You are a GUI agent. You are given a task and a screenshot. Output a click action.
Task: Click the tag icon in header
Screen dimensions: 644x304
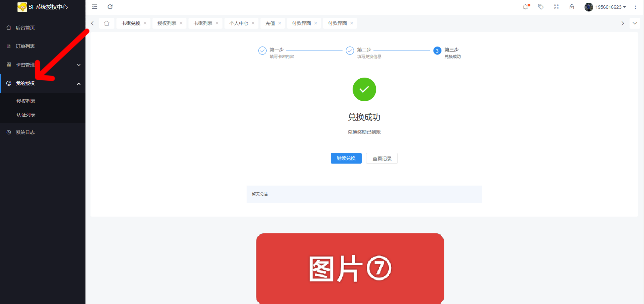(x=541, y=7)
